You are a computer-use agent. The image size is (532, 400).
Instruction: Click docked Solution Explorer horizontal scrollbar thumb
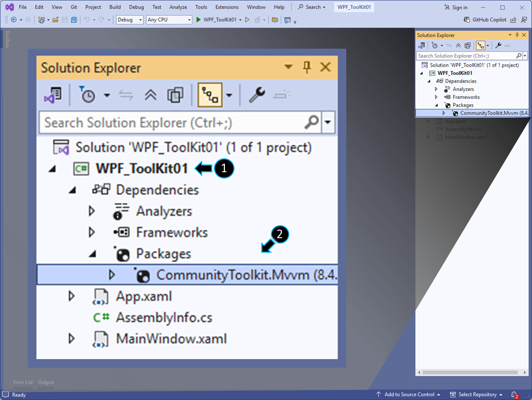(x=470, y=372)
